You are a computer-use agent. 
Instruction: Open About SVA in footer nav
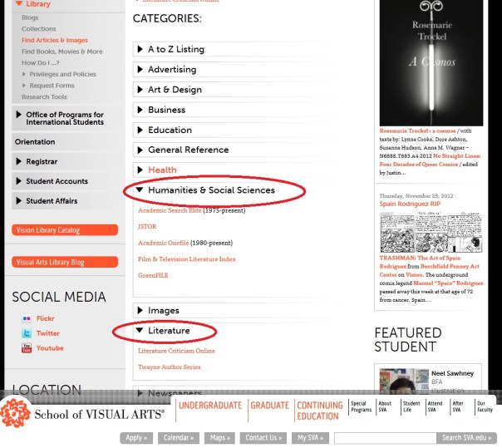click(385, 406)
